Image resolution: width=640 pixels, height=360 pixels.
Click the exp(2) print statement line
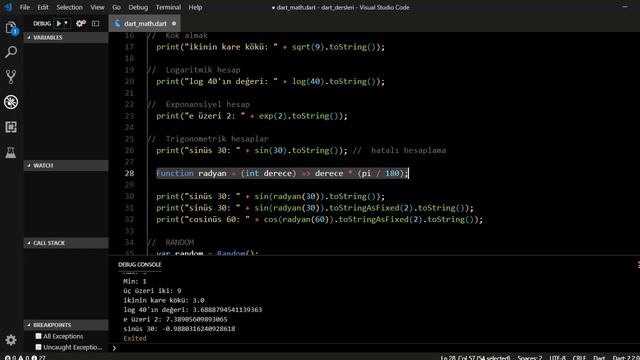(x=251, y=116)
